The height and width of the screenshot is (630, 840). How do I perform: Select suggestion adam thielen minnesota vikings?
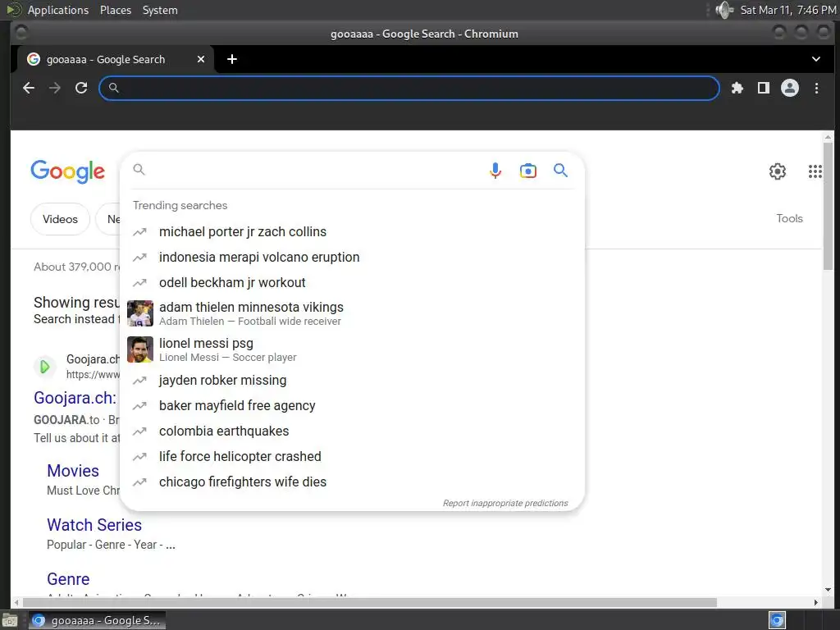pos(353,313)
